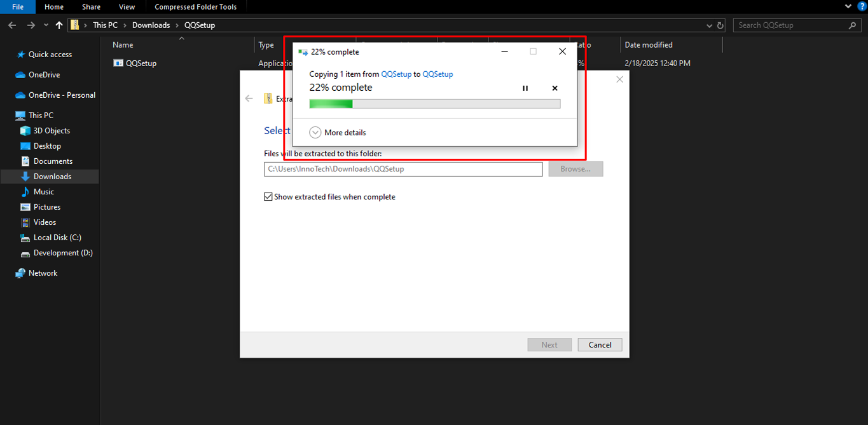Open the destination QQSetup link after 'to'
Screen dimensions: 868x425
(x=437, y=74)
